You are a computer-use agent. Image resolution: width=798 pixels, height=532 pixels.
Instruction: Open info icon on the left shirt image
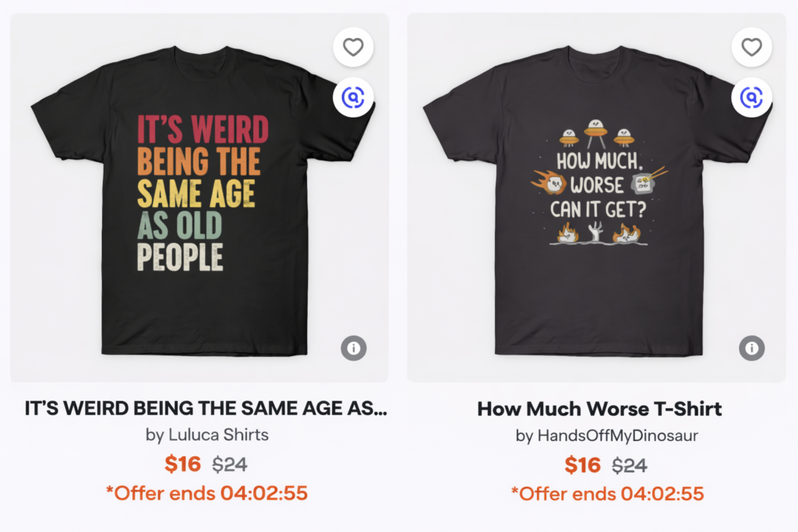pyautogui.click(x=353, y=348)
